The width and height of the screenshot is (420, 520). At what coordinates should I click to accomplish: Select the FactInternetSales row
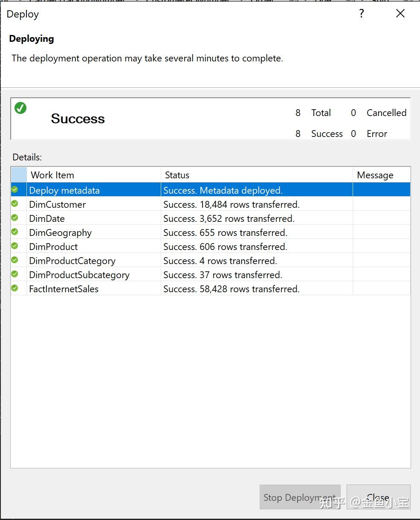click(85, 288)
